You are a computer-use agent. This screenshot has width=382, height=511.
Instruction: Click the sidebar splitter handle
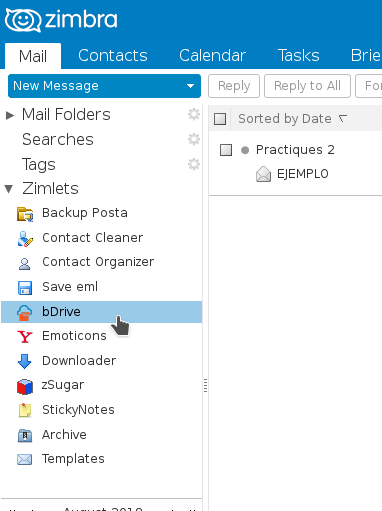pos(205,386)
